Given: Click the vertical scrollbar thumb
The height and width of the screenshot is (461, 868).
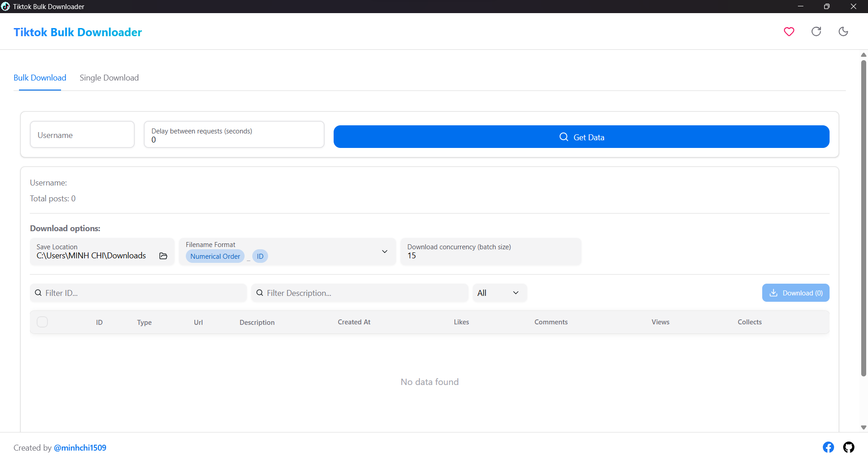Looking at the screenshot, I should click(863, 217).
